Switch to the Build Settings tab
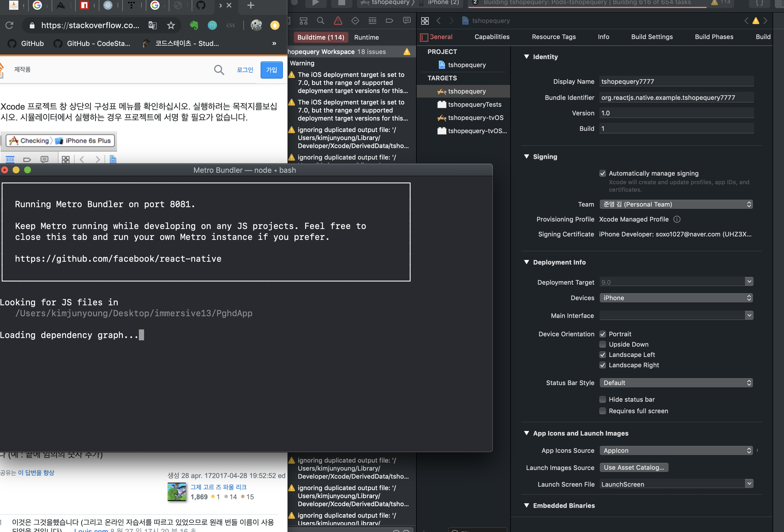Viewport: 784px width, 532px height. (x=652, y=37)
